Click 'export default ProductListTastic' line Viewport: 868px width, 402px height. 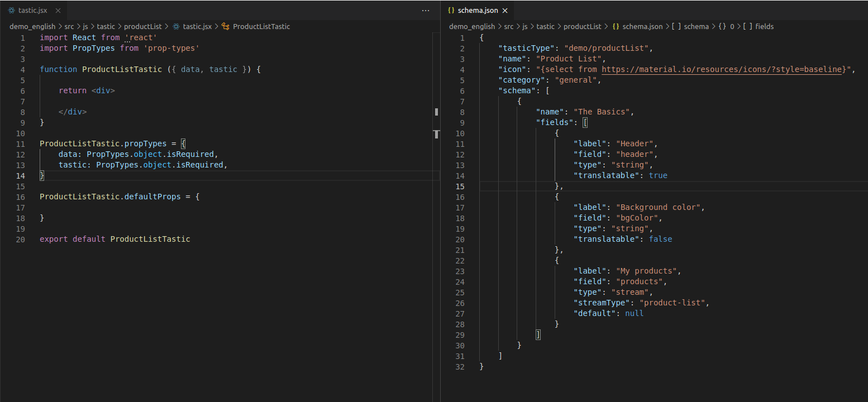click(x=115, y=239)
